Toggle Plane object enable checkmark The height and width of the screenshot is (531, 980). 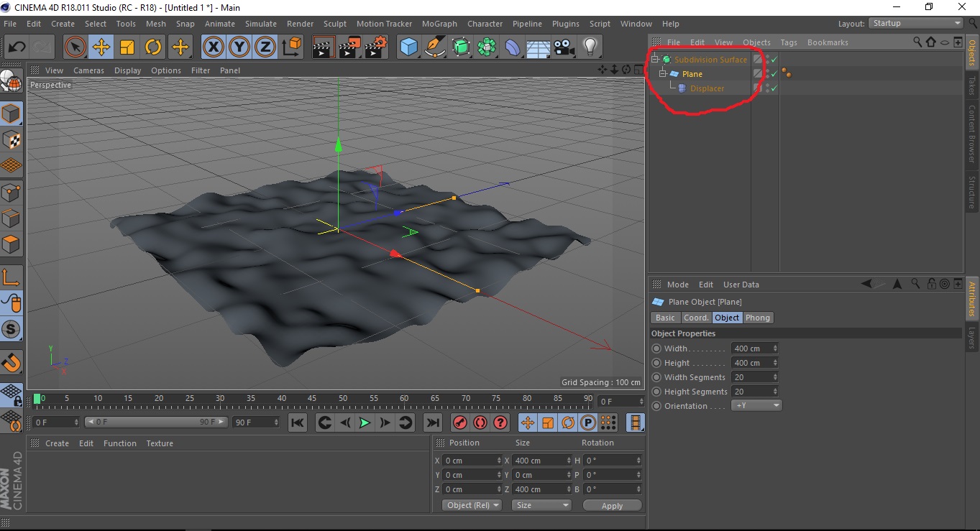[x=774, y=74]
